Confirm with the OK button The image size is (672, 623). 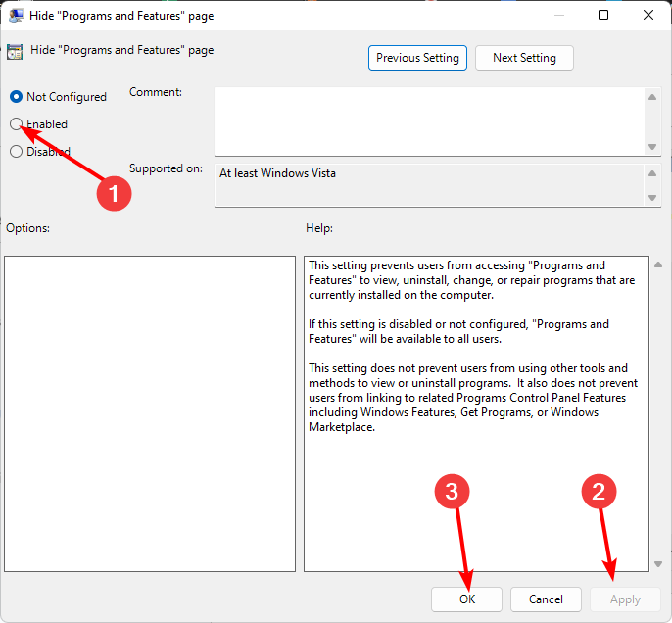pos(466,599)
